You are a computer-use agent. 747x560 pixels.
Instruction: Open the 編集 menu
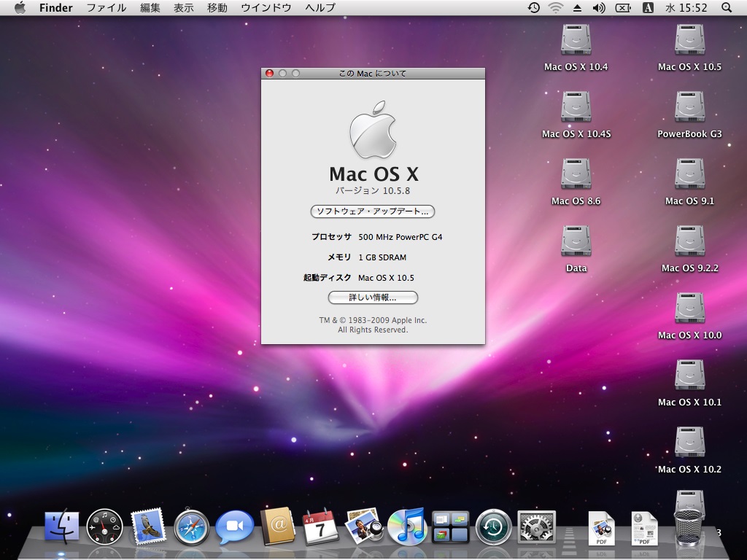pos(150,7)
